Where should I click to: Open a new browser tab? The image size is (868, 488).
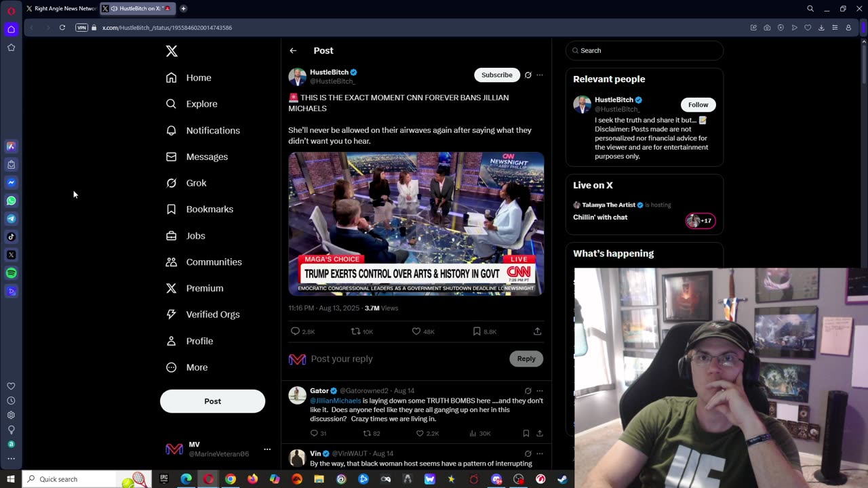tap(183, 9)
